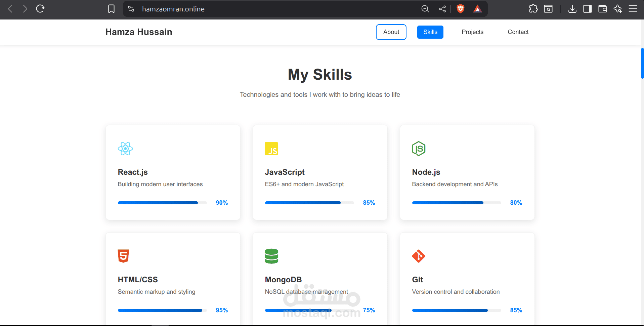Click "Version control and collaboration" text

click(x=456, y=292)
